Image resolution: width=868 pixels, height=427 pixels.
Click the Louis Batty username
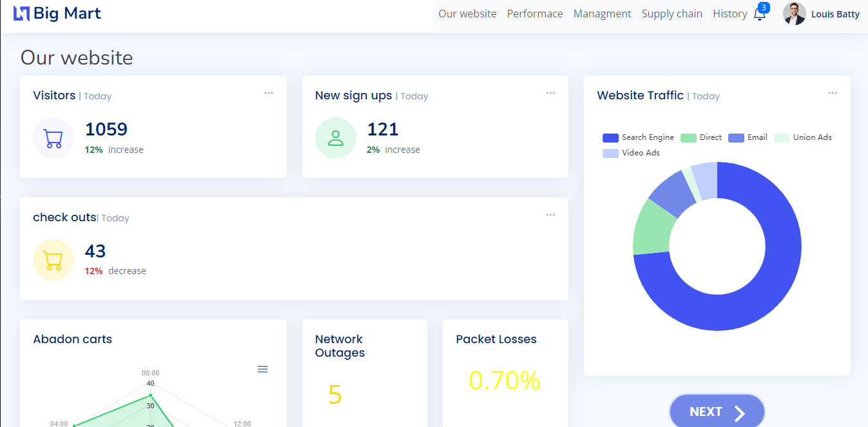pos(835,14)
